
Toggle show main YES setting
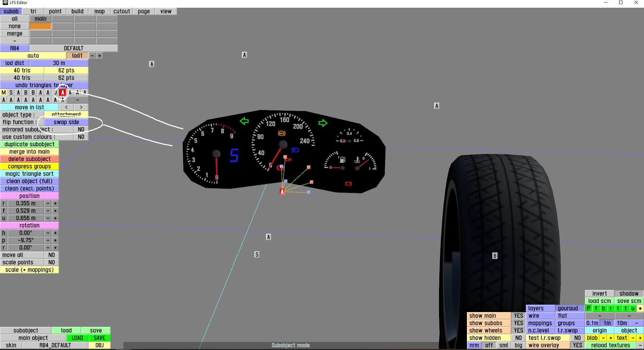click(x=519, y=316)
